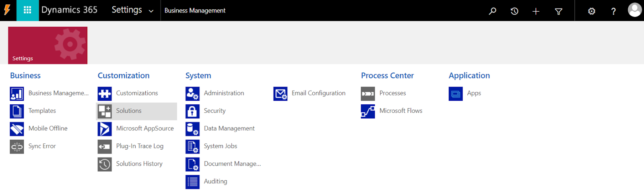Click the Sync Error icon
This screenshot has width=644, height=191.
coord(17,147)
